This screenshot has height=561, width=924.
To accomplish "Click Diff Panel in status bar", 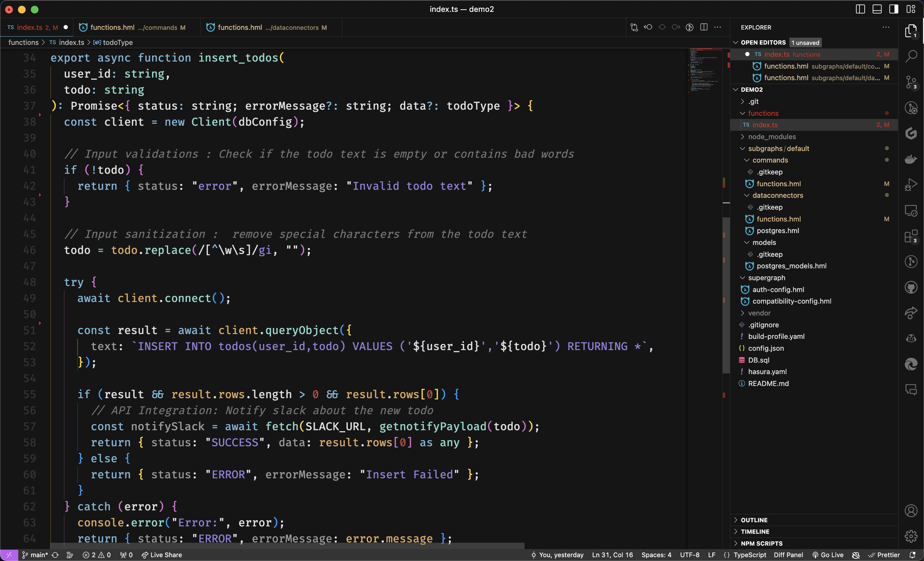I will [788, 555].
